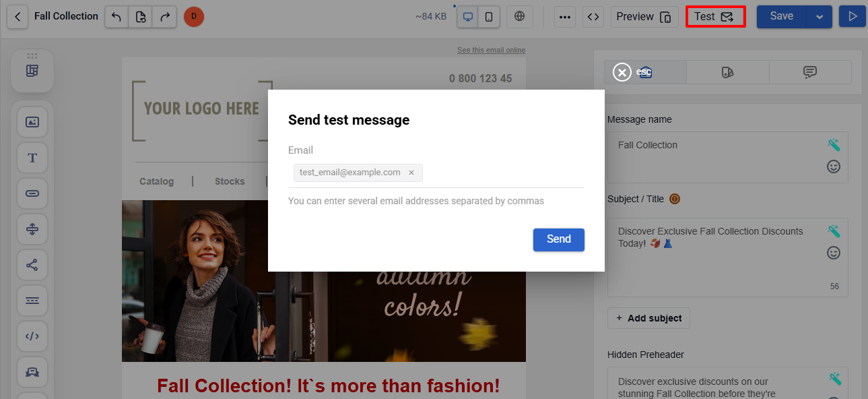Image resolution: width=868 pixels, height=399 pixels.
Task: Click the Test button in the top bar
Action: [715, 17]
